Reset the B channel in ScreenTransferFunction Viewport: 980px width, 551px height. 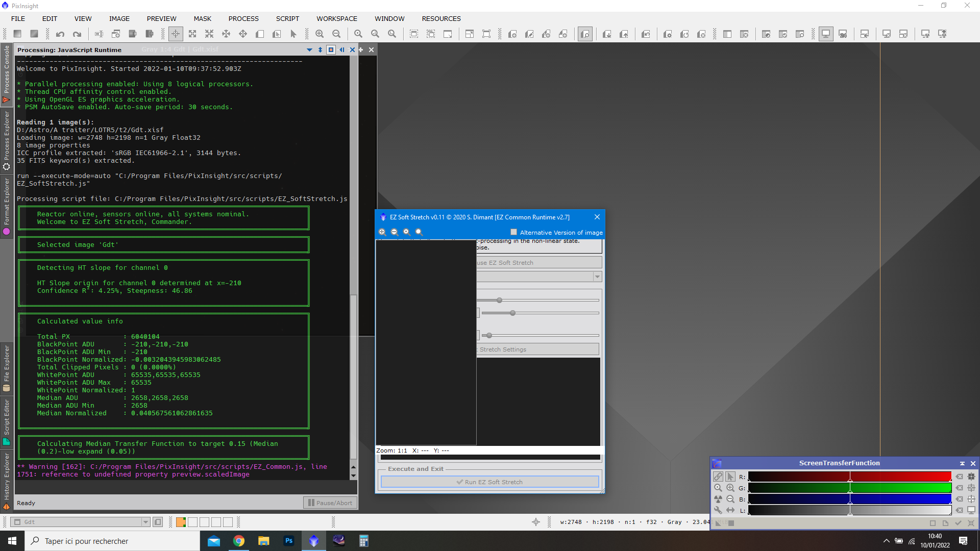tap(959, 499)
